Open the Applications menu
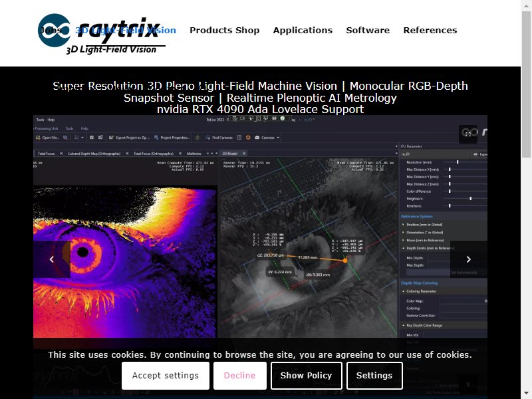532x399 pixels. 303,30
